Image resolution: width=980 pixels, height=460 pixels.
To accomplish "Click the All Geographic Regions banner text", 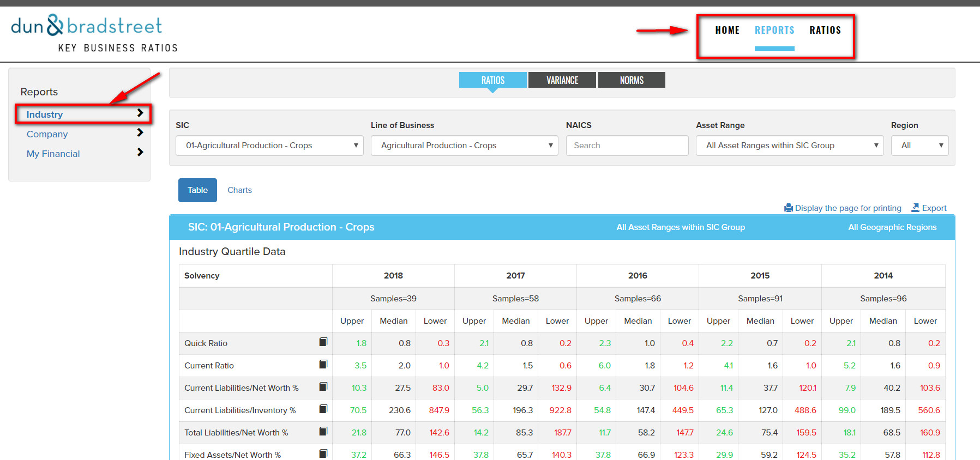I will pos(892,227).
